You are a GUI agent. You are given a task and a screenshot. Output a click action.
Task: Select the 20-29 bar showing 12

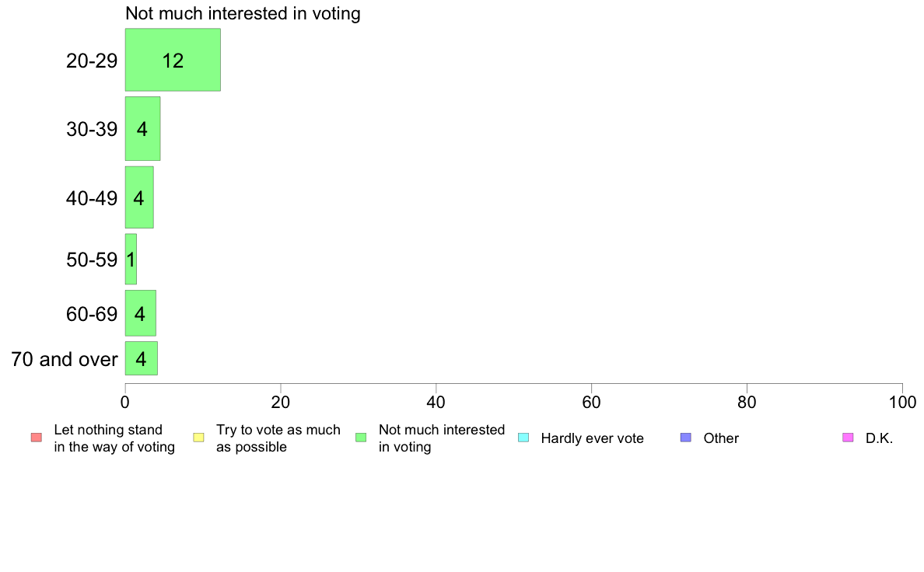[x=173, y=60]
